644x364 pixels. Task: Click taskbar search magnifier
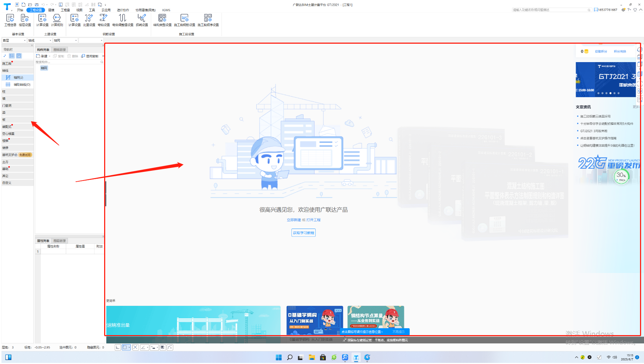290,357
